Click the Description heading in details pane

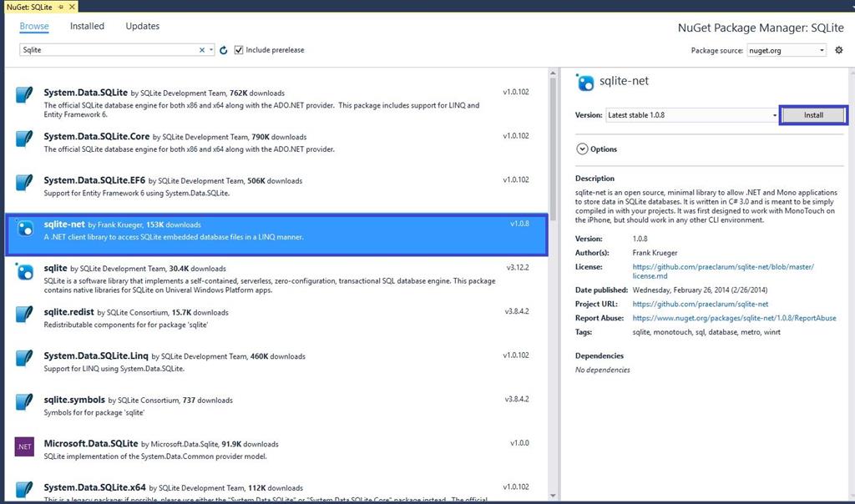[594, 179]
